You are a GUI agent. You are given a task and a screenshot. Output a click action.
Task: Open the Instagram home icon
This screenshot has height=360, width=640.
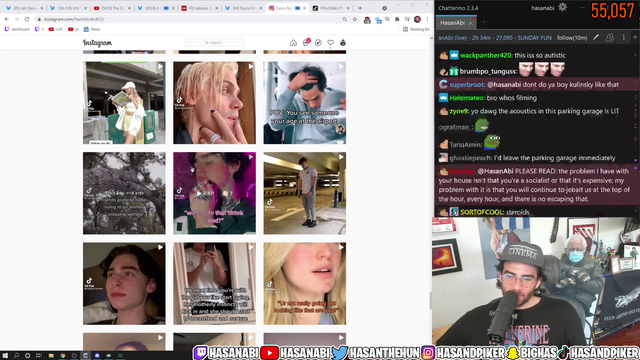coord(293,43)
